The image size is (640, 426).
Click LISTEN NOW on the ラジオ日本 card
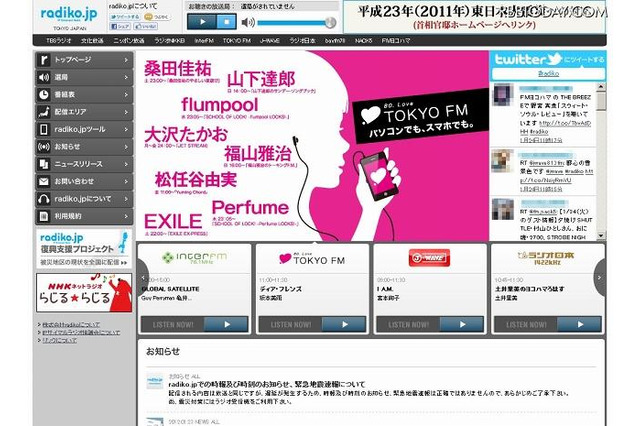click(x=547, y=325)
